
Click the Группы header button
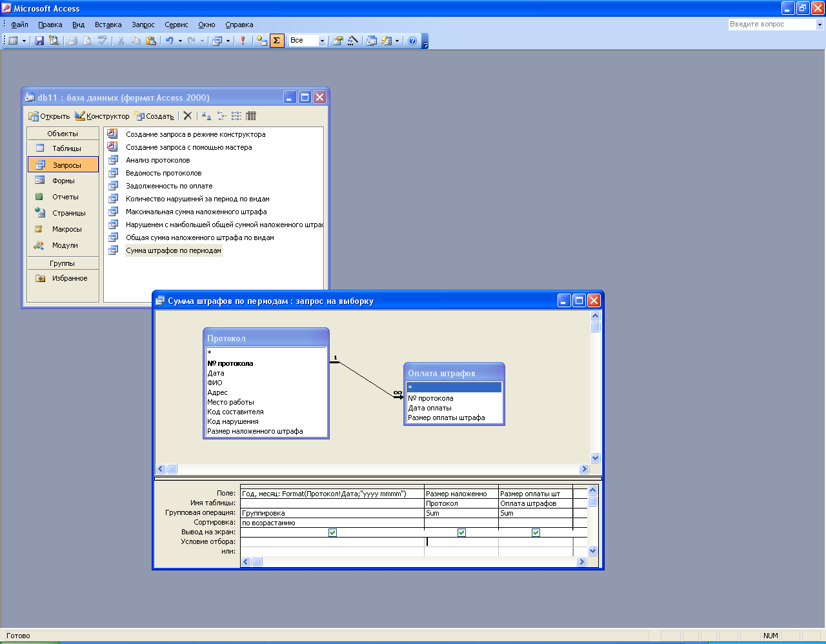click(63, 263)
